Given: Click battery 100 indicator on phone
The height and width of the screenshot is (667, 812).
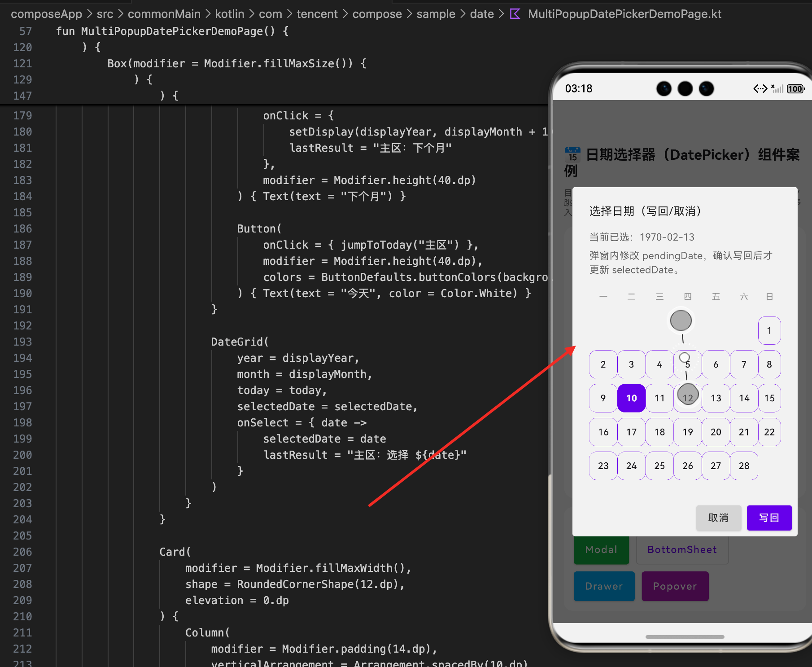Looking at the screenshot, I should pyautogui.click(x=795, y=89).
